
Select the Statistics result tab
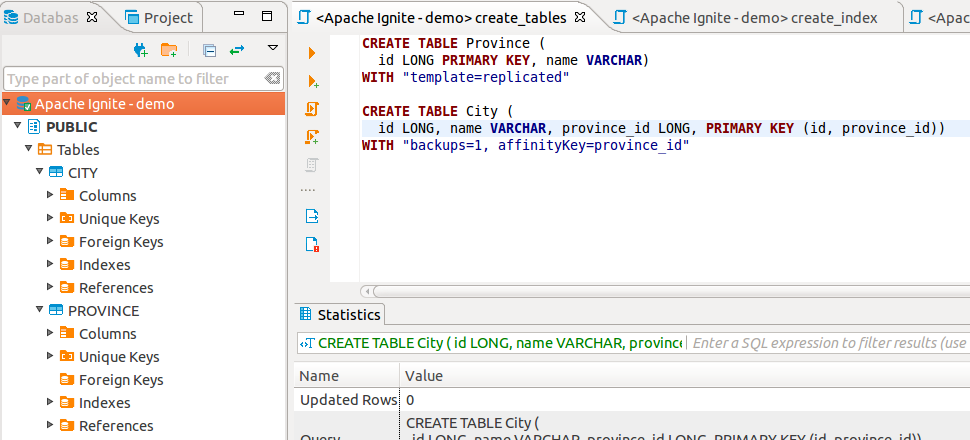point(340,314)
